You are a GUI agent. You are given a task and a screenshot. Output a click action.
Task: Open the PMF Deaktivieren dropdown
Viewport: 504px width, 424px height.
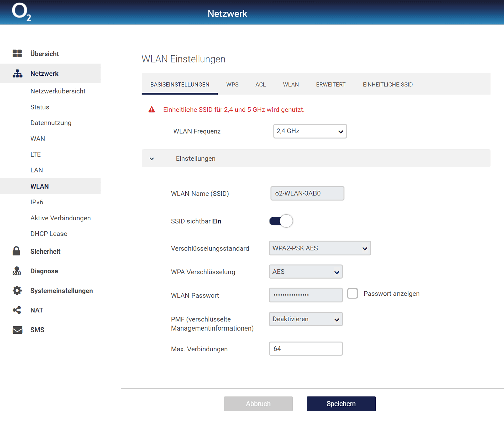pos(306,319)
